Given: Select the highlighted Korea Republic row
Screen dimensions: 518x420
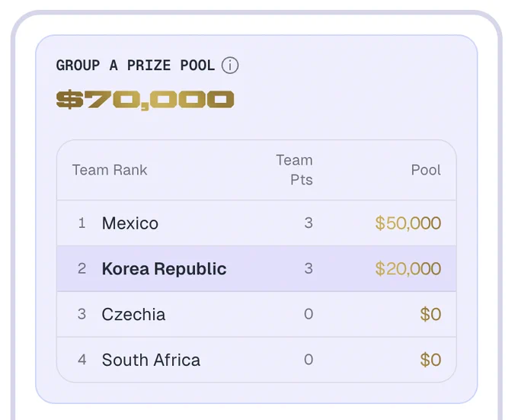Looking at the screenshot, I should (x=257, y=268).
